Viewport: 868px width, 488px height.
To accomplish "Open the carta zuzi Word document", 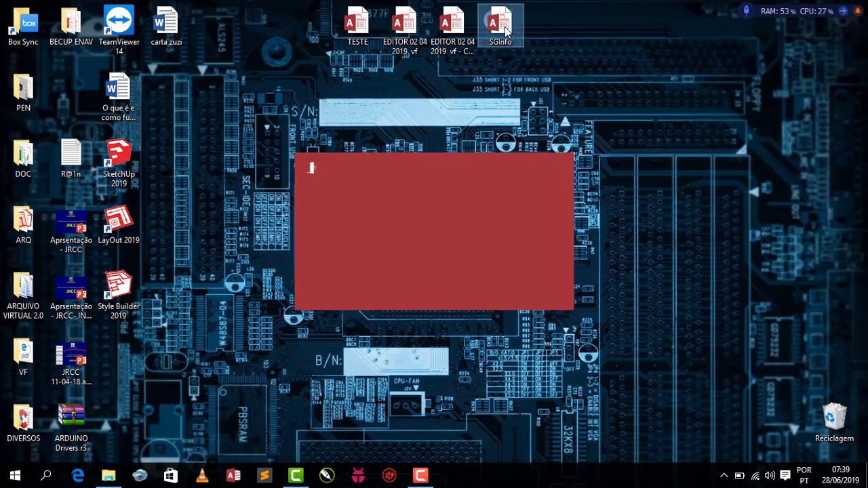I will (166, 26).
